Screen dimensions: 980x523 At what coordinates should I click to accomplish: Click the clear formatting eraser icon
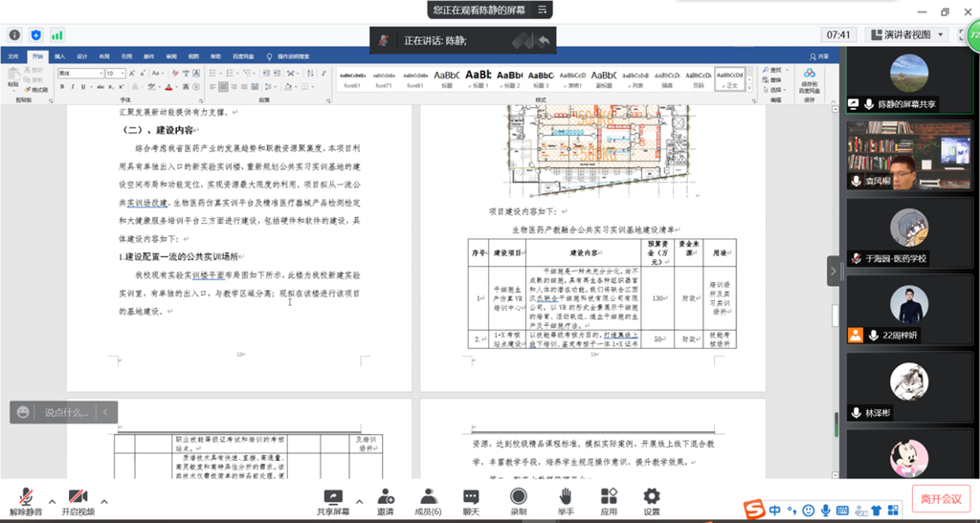(x=176, y=73)
